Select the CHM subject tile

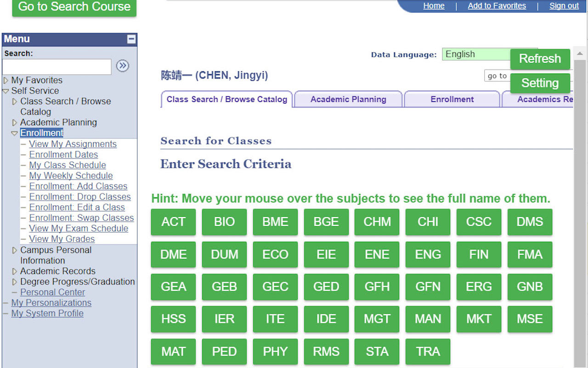coord(377,222)
